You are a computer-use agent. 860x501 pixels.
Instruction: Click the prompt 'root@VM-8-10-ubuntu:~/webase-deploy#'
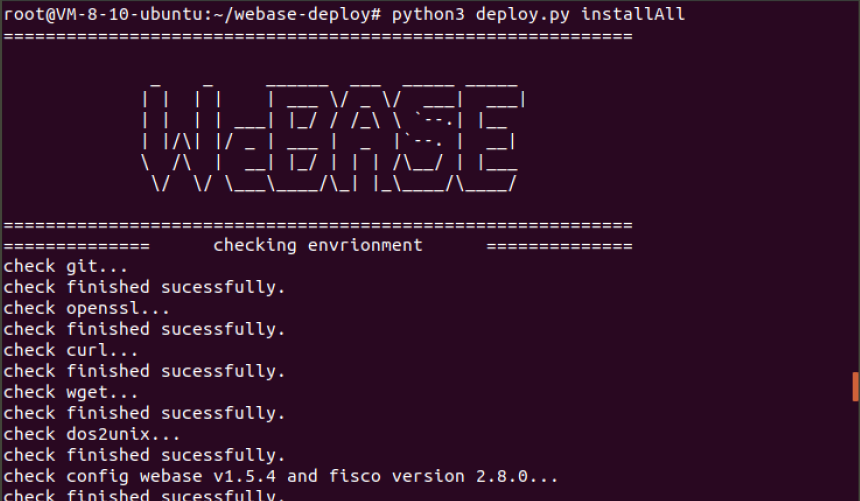(192, 14)
